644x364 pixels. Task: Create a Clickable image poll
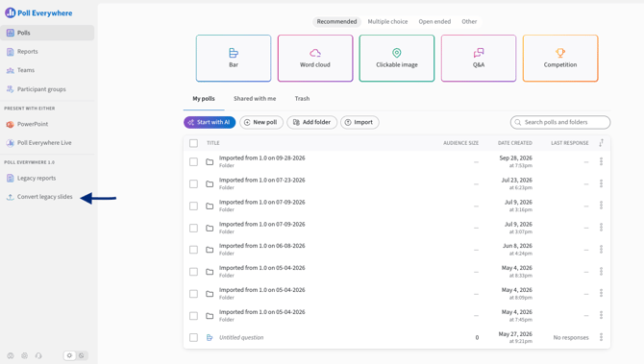point(397,59)
